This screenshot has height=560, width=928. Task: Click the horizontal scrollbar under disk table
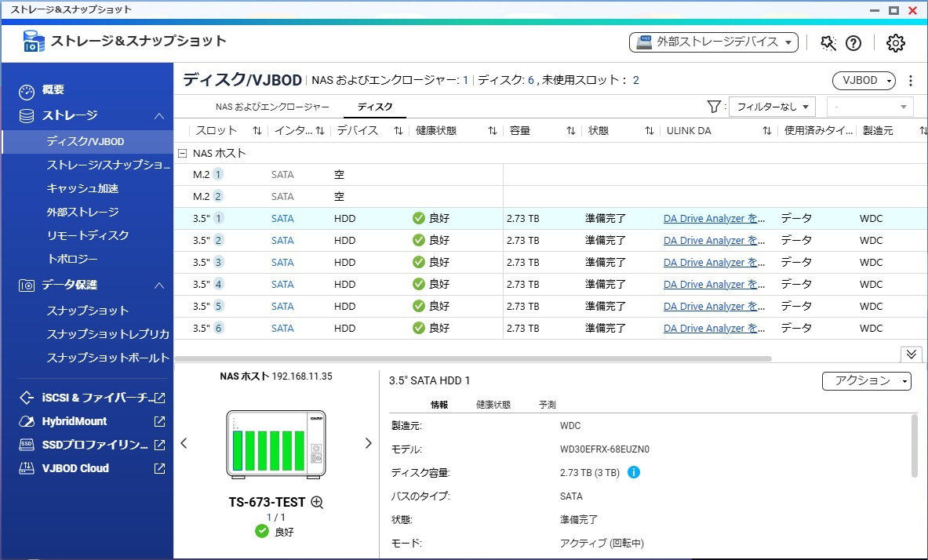[473, 358]
